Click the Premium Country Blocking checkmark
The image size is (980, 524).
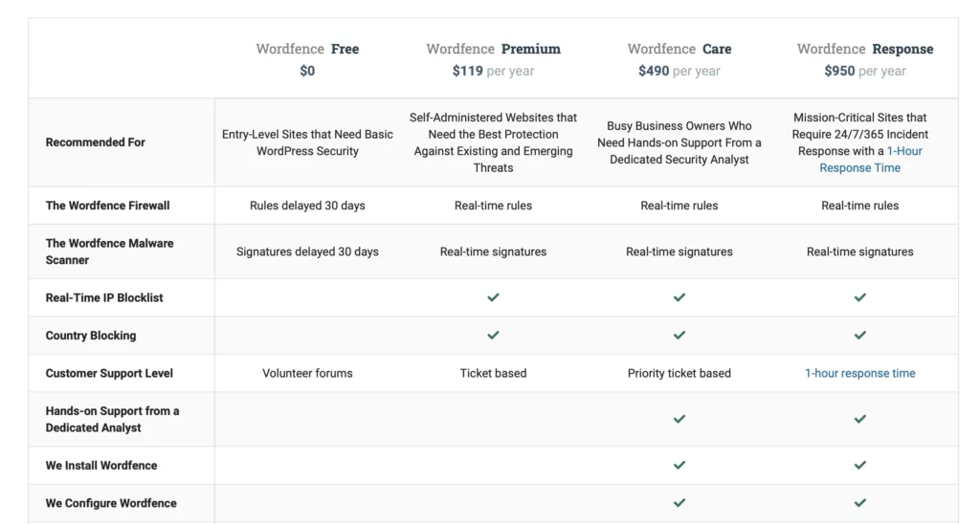click(493, 336)
